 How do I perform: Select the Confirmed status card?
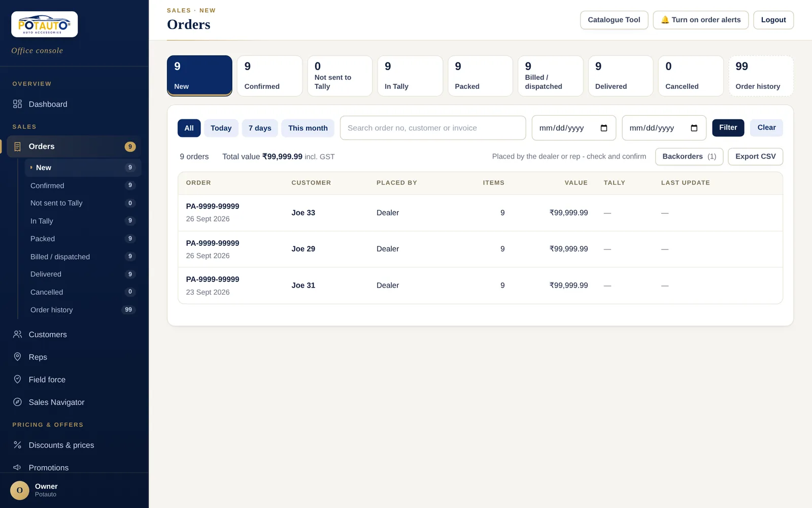pyautogui.click(x=269, y=76)
